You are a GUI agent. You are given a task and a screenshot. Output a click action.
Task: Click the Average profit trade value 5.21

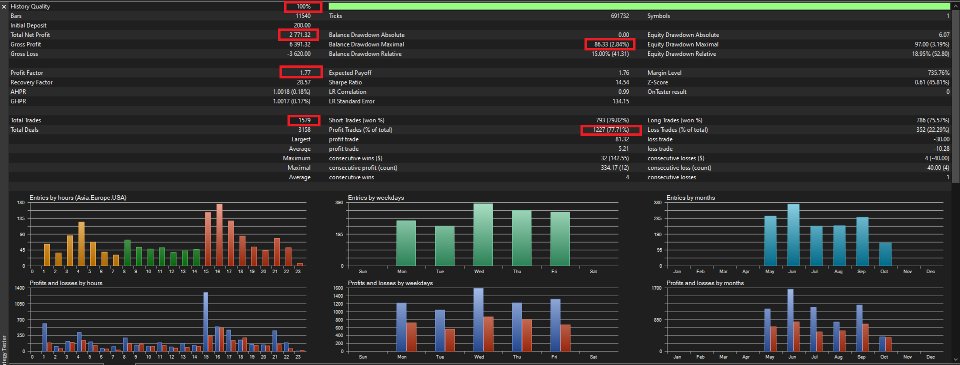[x=624, y=149]
